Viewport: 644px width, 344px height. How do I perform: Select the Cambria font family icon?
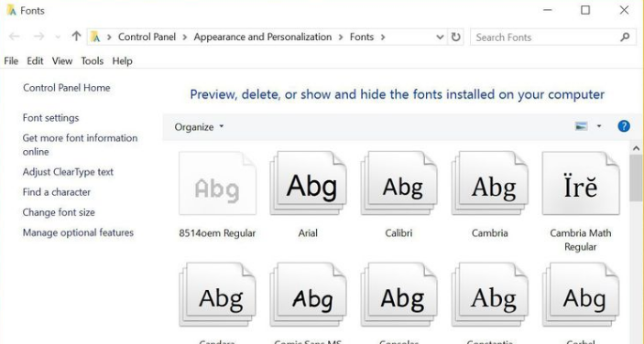[x=489, y=183]
